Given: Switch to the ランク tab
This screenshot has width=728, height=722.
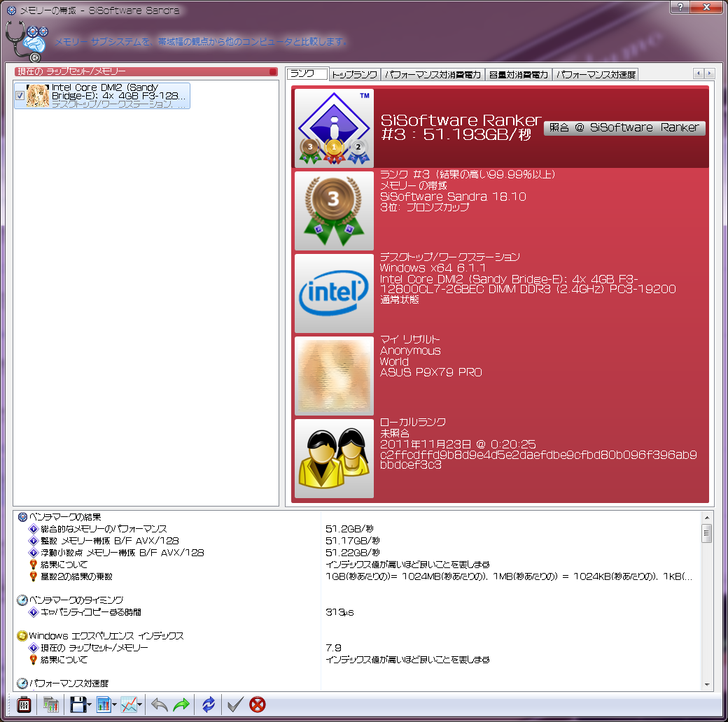Looking at the screenshot, I should 307,73.
